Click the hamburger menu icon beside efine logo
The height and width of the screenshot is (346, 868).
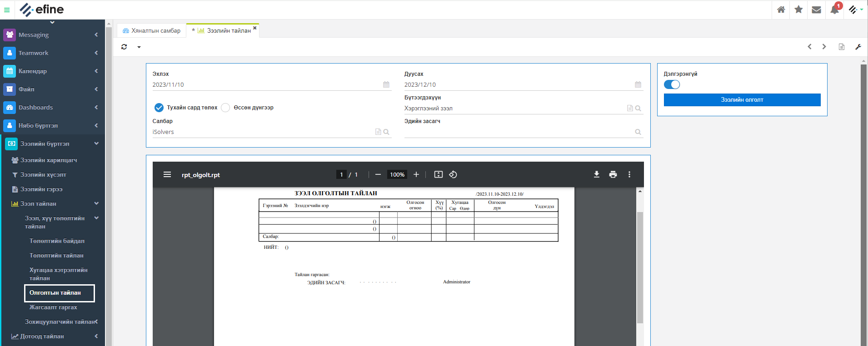click(7, 10)
